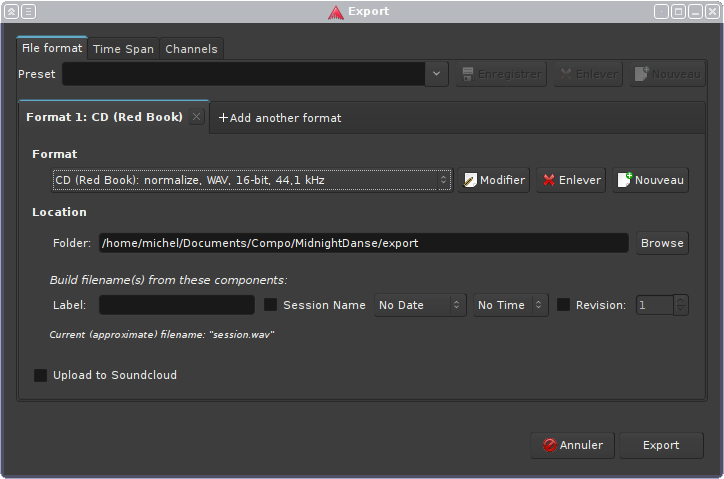Image resolution: width=724 pixels, height=479 pixels.
Task: Enable the Revision checkbox
Action: point(563,304)
